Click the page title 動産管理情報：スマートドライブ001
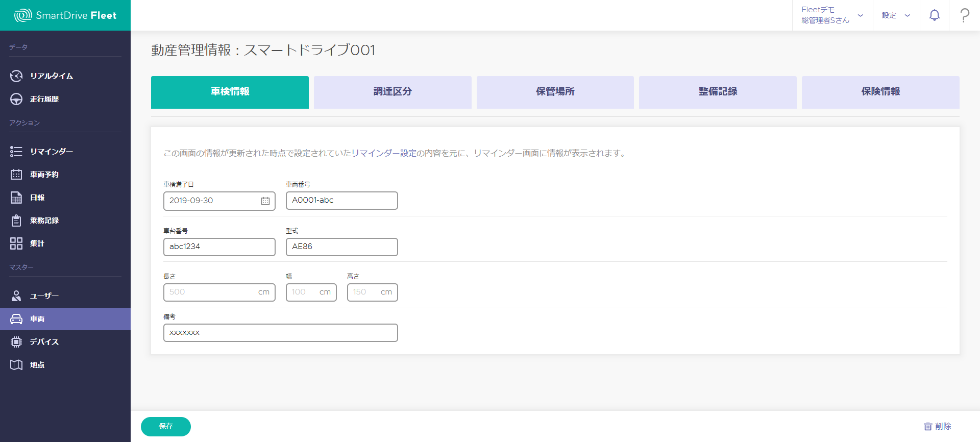 coord(263,50)
